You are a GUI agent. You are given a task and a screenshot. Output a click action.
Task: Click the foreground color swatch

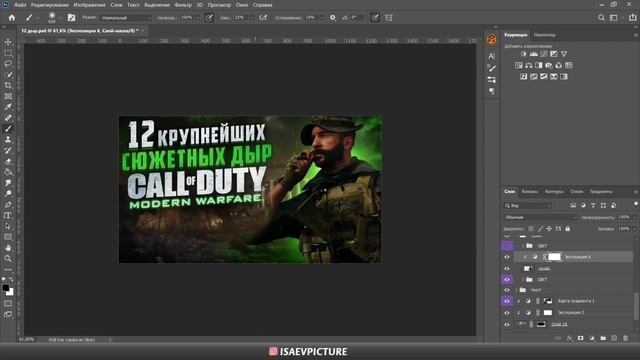tap(6, 288)
